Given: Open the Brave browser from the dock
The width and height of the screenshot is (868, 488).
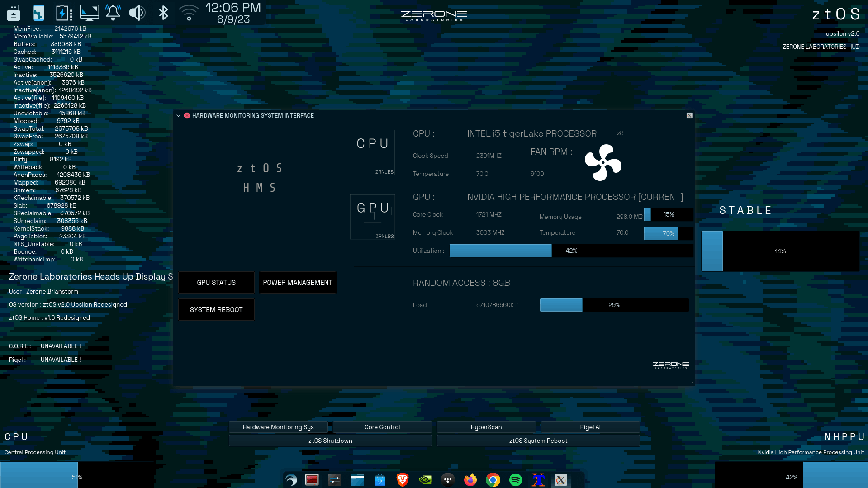Looking at the screenshot, I should 402,479.
